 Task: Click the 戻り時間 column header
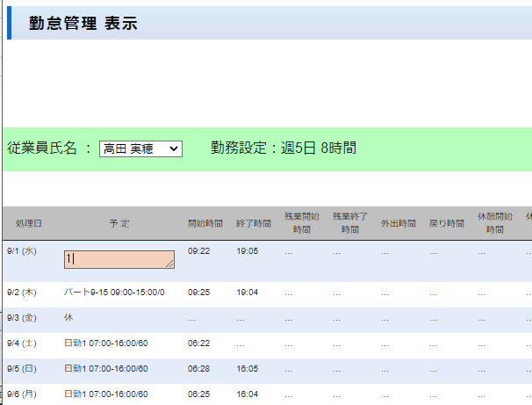click(447, 223)
